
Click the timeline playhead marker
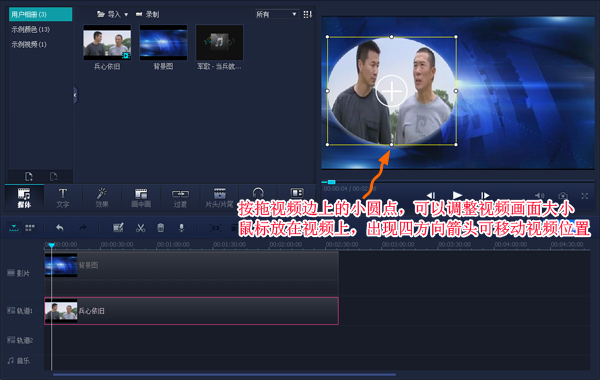(x=52, y=245)
